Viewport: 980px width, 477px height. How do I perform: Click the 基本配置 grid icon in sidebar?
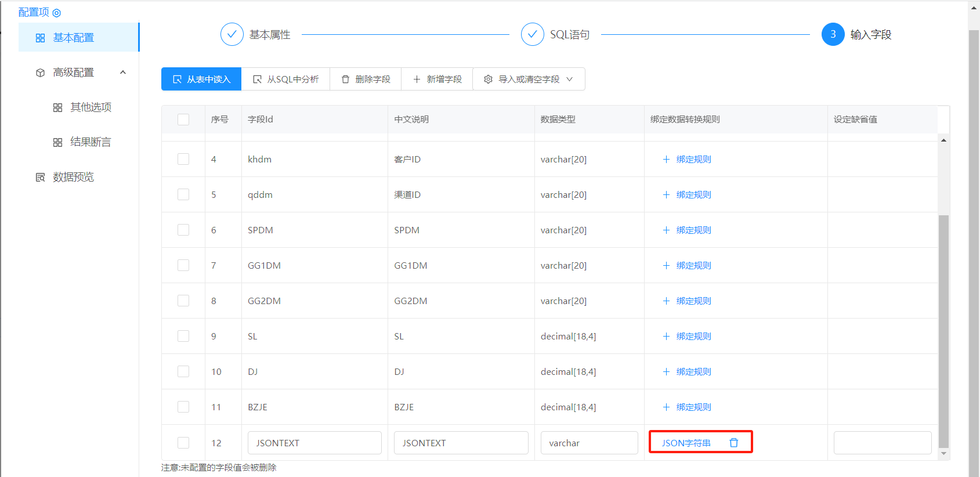40,38
